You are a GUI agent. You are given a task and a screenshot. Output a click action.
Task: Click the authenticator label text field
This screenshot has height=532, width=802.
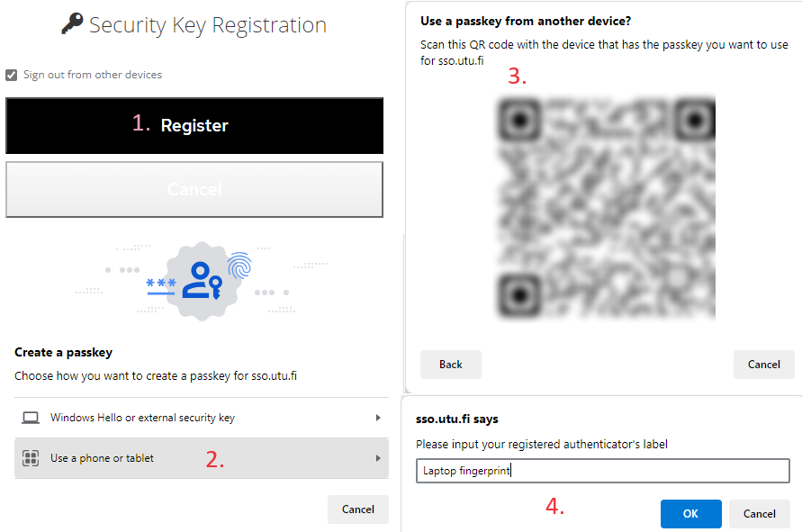(x=602, y=470)
